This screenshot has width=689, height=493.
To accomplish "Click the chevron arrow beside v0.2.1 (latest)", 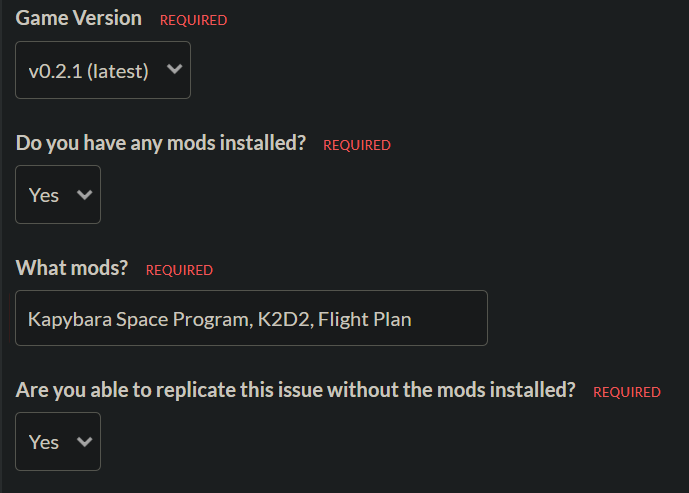I will click(x=174, y=70).
